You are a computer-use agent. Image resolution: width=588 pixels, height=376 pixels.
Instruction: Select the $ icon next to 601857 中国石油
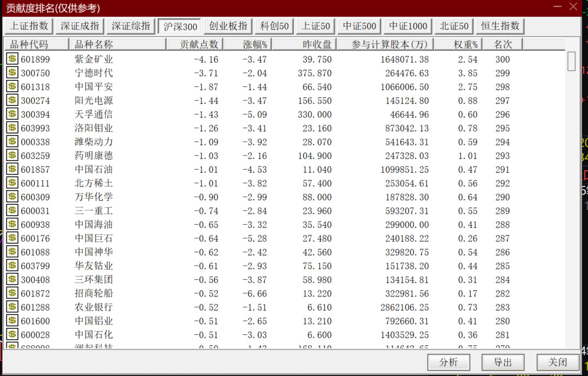click(x=12, y=169)
